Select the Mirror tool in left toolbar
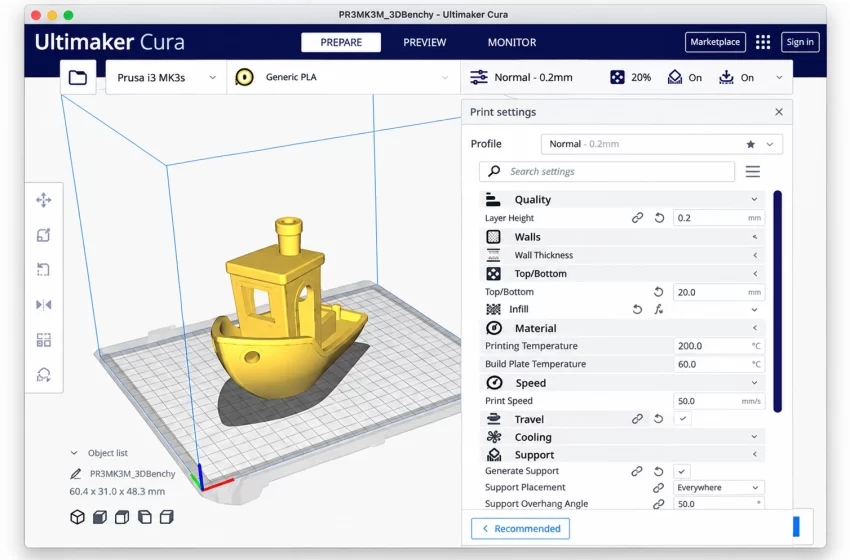Image resolution: width=850 pixels, height=560 pixels. click(x=44, y=305)
